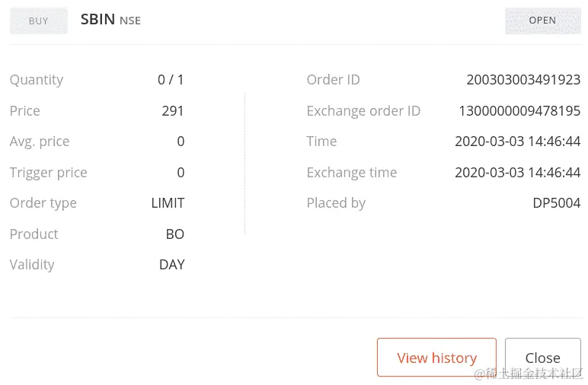
Task: Select the SBIN symbol name
Action: (x=97, y=20)
